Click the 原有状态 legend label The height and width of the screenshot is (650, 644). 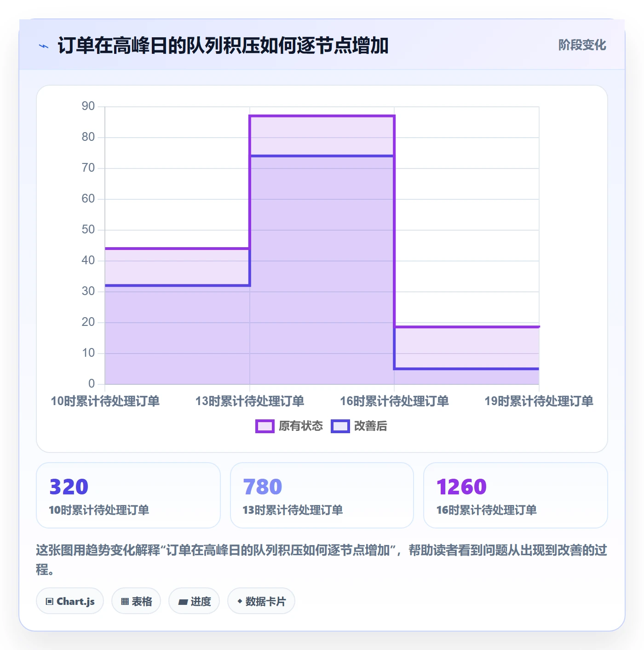pyautogui.click(x=301, y=426)
